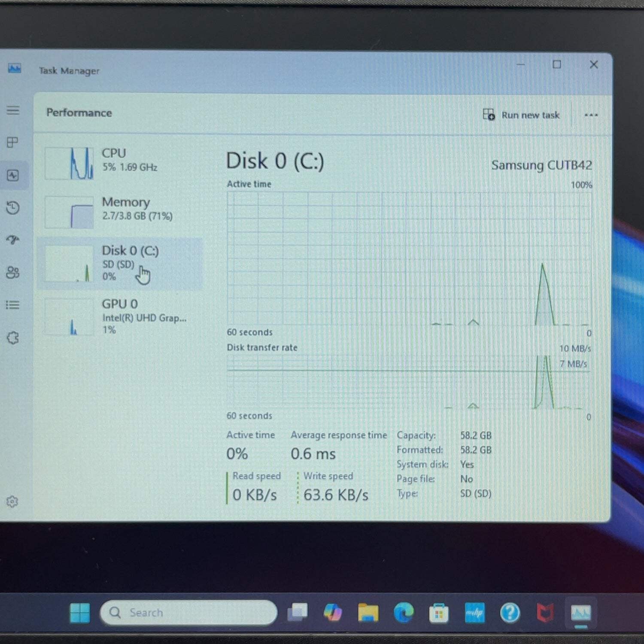Maximize the Task Manager window
The width and height of the screenshot is (644, 644).
[x=557, y=64]
